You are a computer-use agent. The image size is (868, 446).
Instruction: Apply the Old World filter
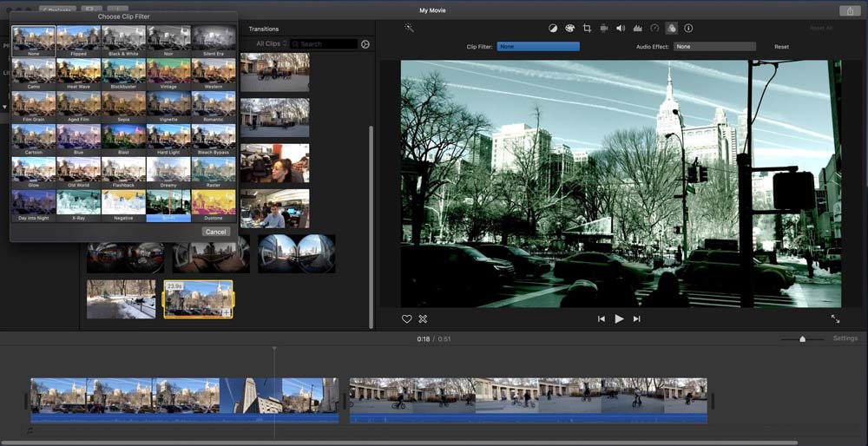[x=79, y=173]
